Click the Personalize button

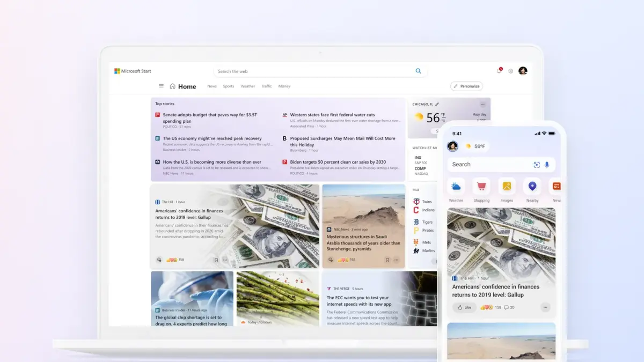(466, 86)
